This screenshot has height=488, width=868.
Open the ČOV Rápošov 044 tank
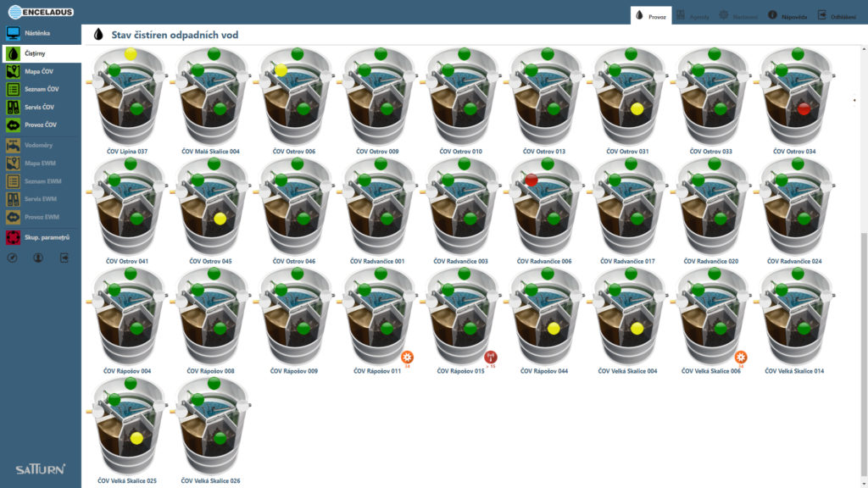[x=544, y=317]
